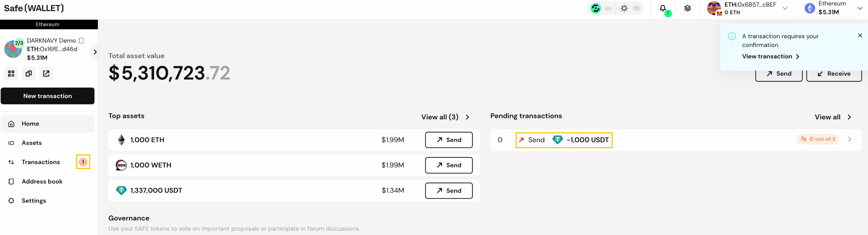Expand the safe accounts sidebar arrow

[95, 52]
